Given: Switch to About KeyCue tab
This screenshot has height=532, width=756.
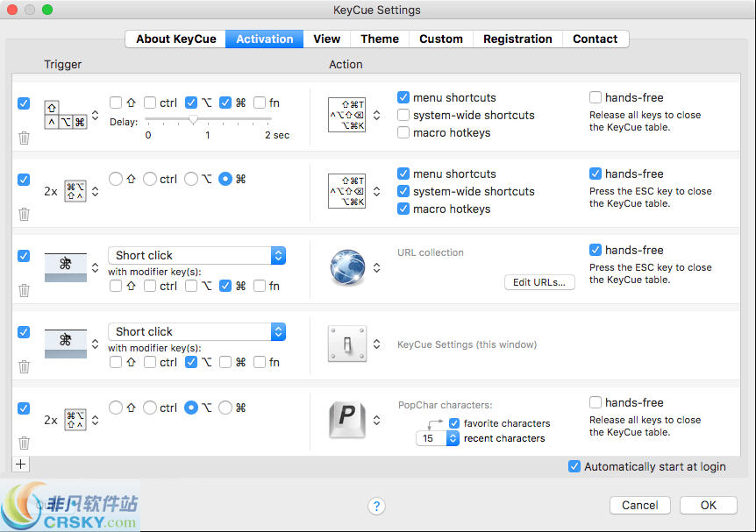Looking at the screenshot, I should (x=176, y=39).
